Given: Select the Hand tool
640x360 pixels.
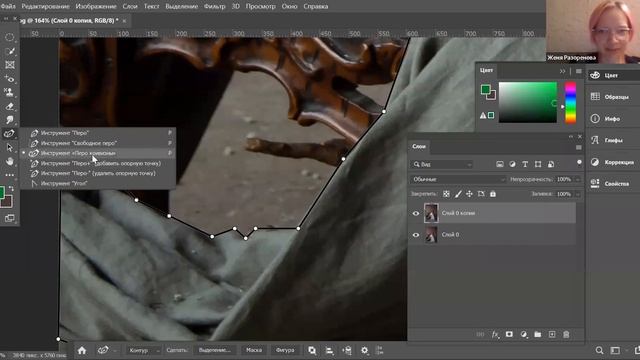Looking at the screenshot, I should 9,161.
